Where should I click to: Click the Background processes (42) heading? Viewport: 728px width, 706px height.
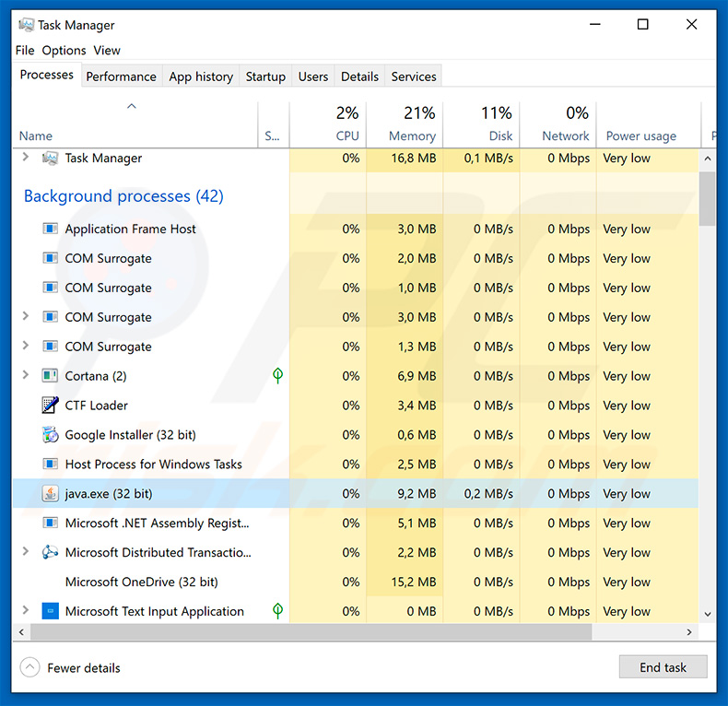pyautogui.click(x=123, y=196)
